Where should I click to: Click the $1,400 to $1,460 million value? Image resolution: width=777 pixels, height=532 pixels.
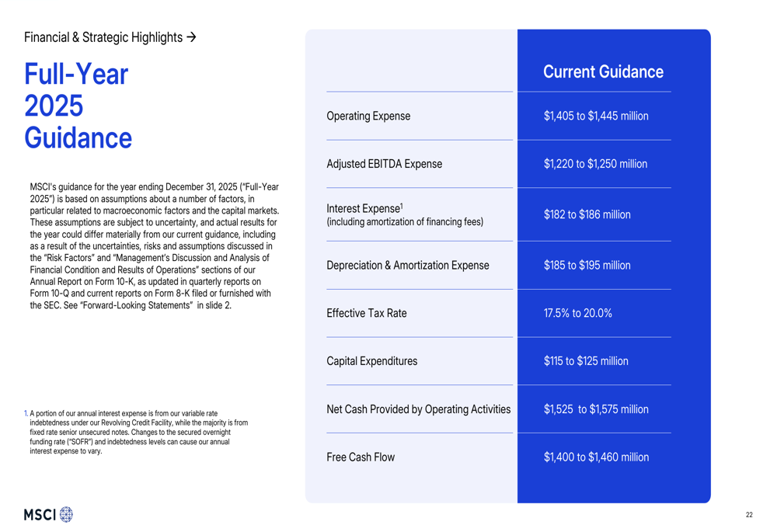click(x=596, y=457)
